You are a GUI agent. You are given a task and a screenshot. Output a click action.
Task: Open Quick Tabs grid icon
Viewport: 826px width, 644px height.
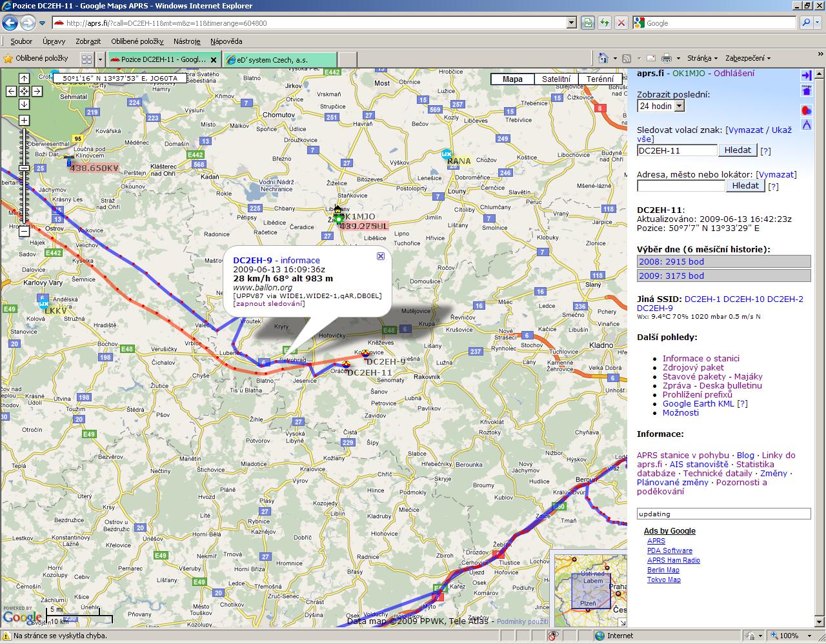point(86,59)
